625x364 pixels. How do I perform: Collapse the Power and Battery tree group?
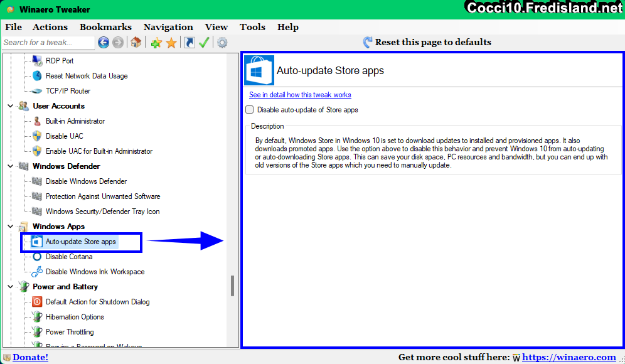tap(11, 287)
